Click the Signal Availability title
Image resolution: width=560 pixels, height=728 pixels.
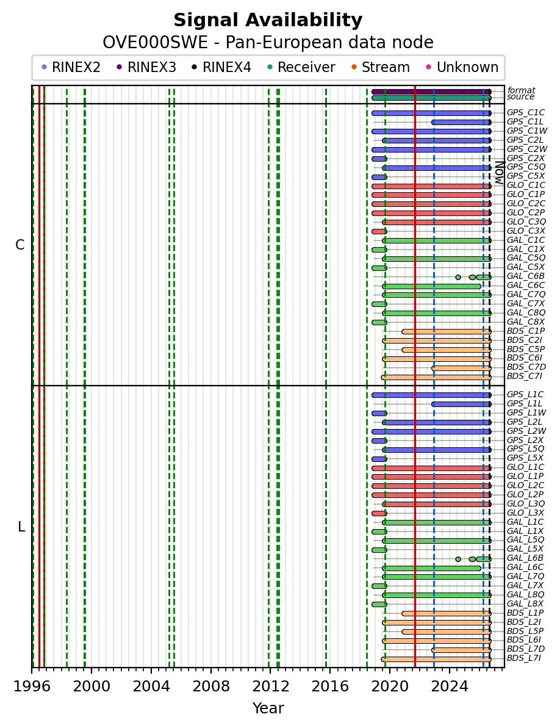(268, 20)
